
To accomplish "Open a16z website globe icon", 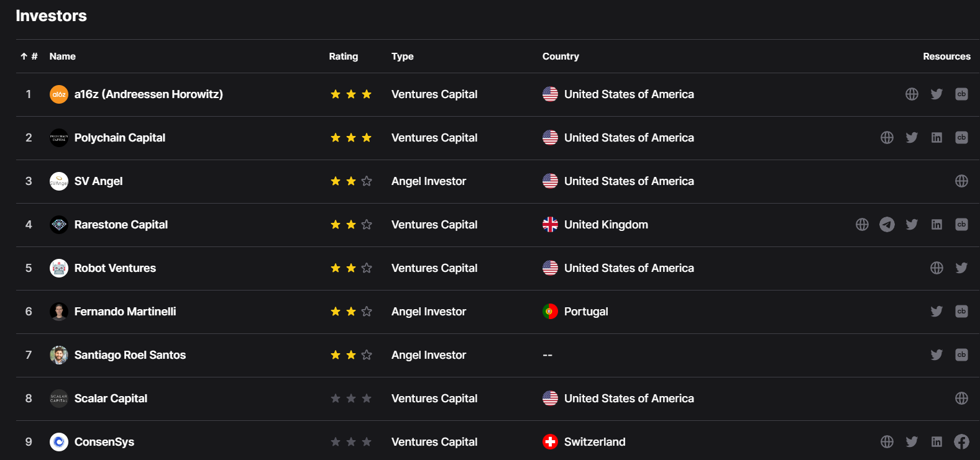I will (x=912, y=94).
